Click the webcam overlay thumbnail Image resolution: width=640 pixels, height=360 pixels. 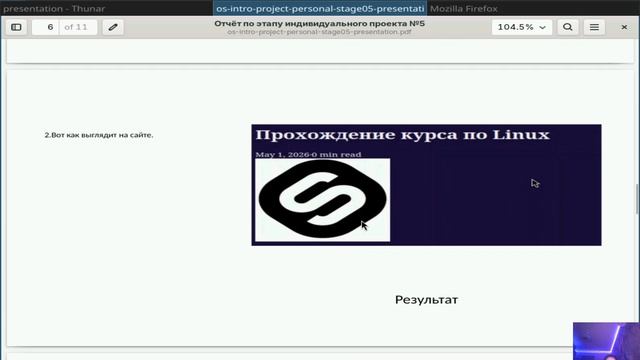[x=606, y=341]
